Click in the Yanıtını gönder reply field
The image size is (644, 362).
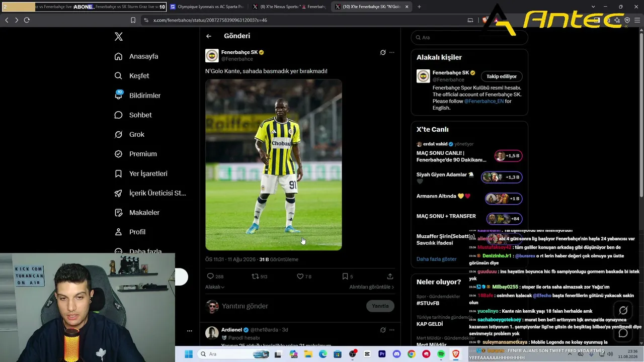point(292,306)
